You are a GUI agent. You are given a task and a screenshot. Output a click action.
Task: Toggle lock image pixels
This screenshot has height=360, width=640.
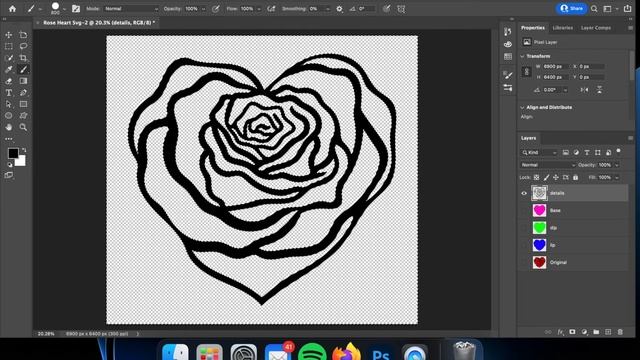(x=546, y=178)
